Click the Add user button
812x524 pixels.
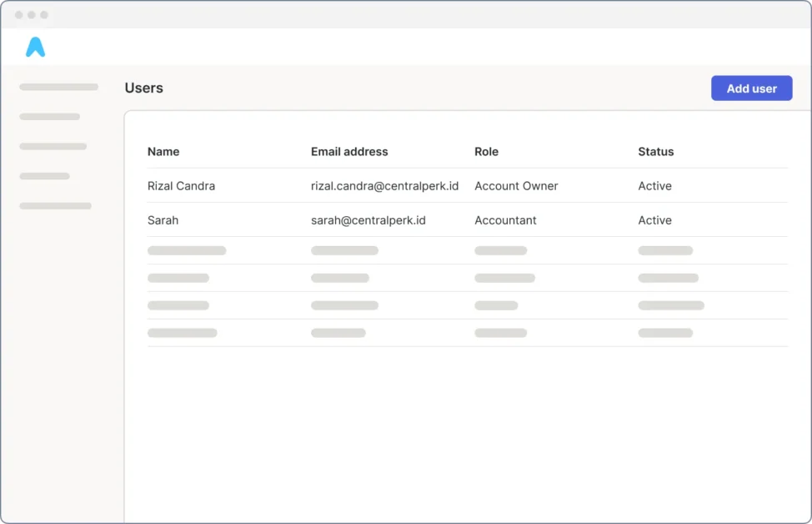click(x=751, y=88)
